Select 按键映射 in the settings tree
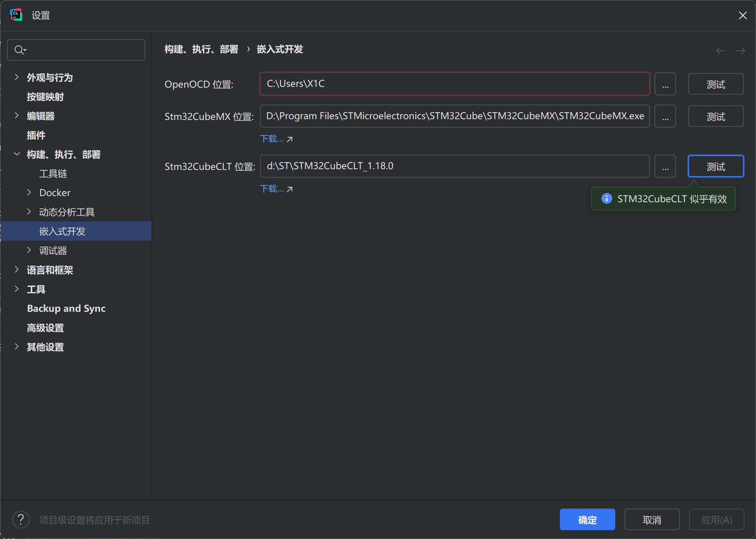Image resolution: width=756 pixels, height=539 pixels. pyautogui.click(x=45, y=96)
